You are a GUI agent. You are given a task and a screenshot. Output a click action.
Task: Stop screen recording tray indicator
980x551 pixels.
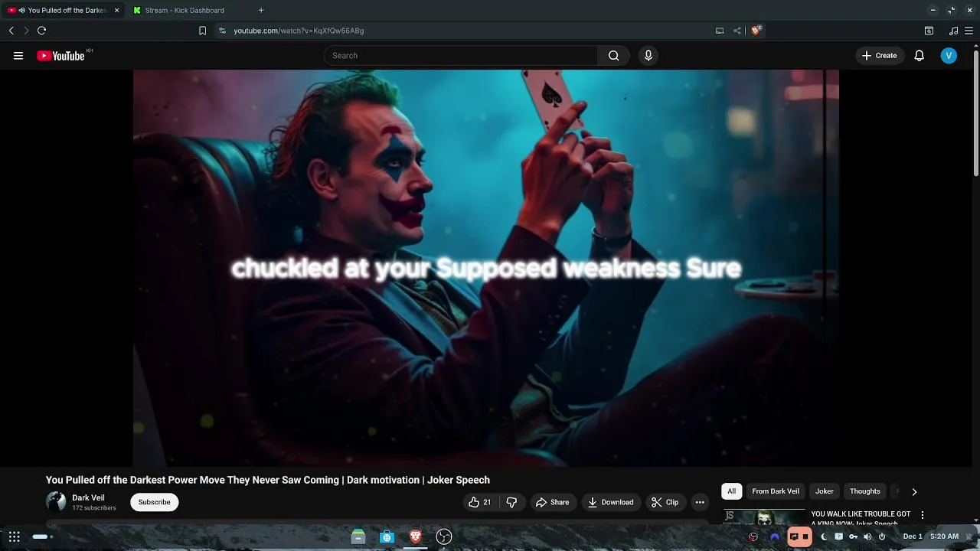pos(799,536)
